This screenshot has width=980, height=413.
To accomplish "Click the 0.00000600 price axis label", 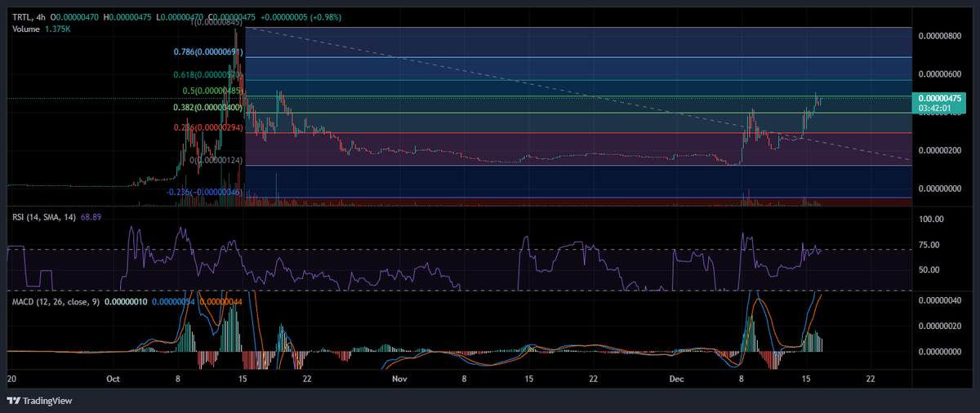I will tap(939, 74).
